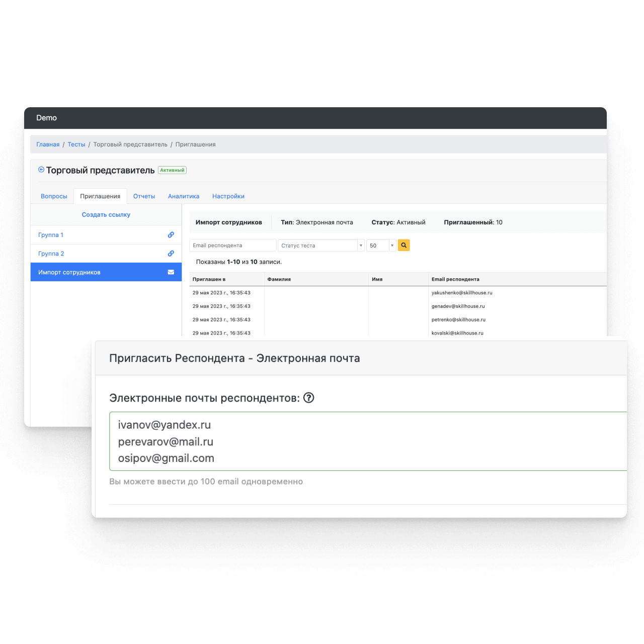Image resolution: width=644 pixels, height=644 pixels.
Task: Click the Создать ссылку link
Action: tap(106, 215)
